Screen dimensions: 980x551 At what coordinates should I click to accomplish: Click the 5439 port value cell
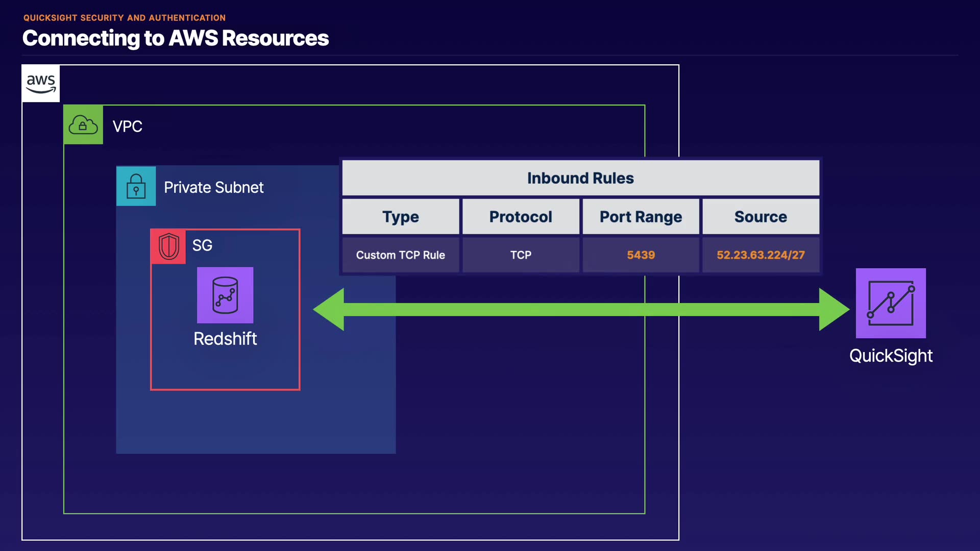click(641, 255)
